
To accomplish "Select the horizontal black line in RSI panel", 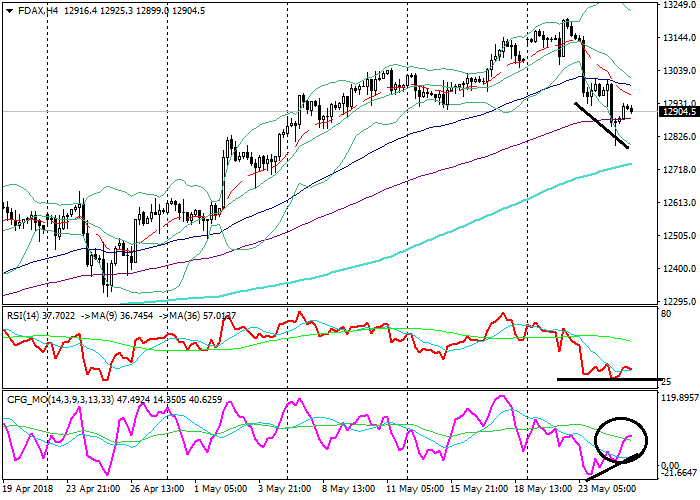I will [608, 379].
